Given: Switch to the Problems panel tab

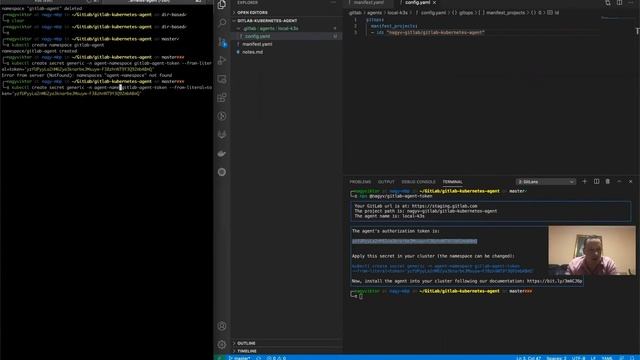Looking at the screenshot, I should pos(360,182).
